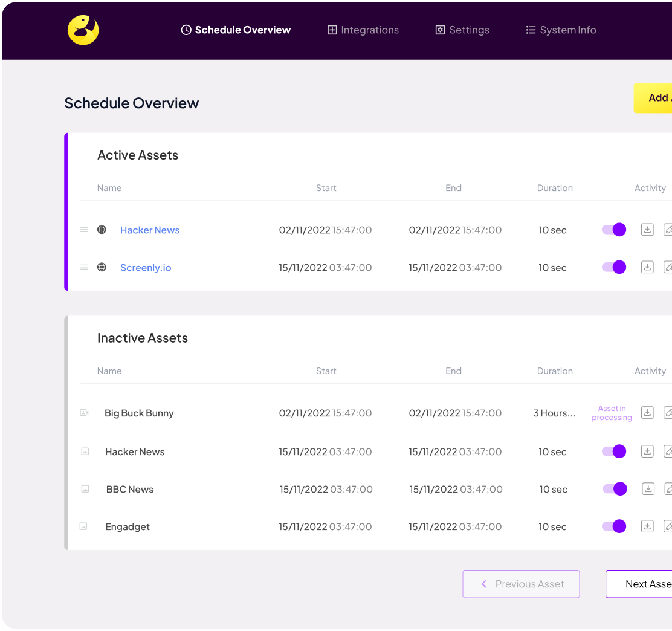This screenshot has width=672, height=631.
Task: Edit the inactive Hacker News asset
Action: click(x=668, y=451)
